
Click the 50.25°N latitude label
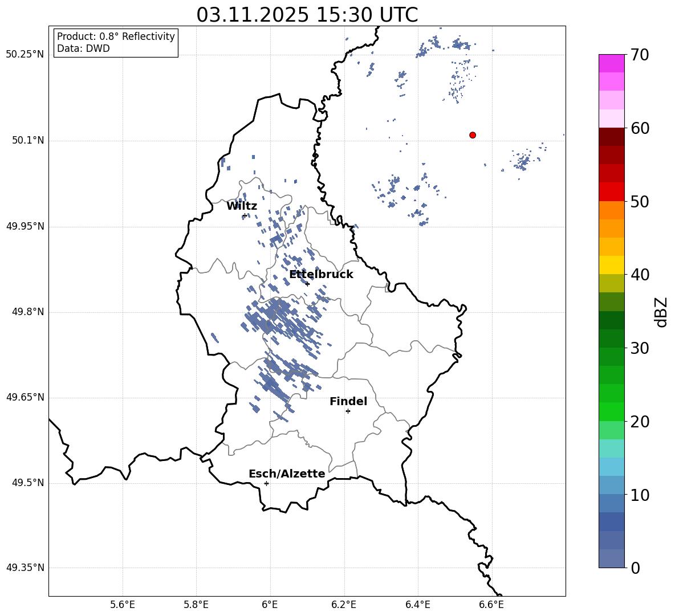coord(25,55)
